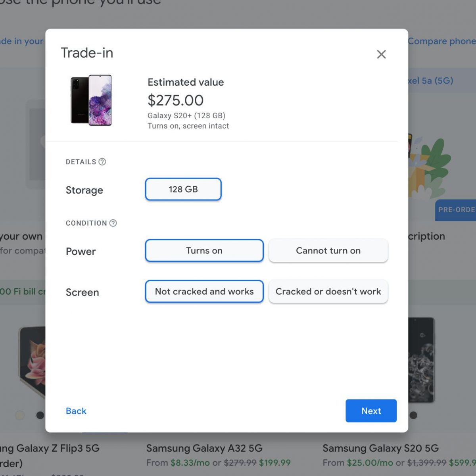Select the cream color swatch for Z Flip3
The height and width of the screenshot is (476, 476).
(19, 415)
